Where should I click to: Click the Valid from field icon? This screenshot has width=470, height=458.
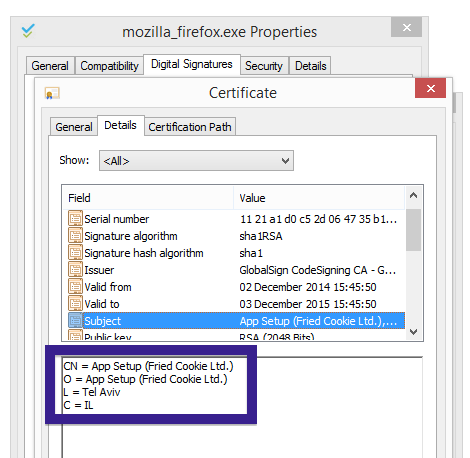click(75, 287)
